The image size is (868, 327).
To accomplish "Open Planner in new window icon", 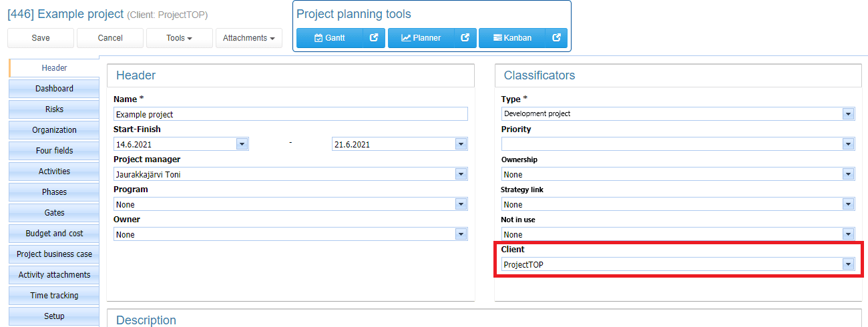I will [465, 38].
